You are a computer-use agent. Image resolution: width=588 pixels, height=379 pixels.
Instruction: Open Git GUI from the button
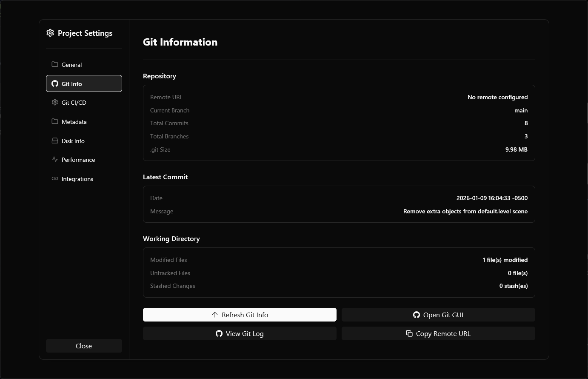[438, 315]
